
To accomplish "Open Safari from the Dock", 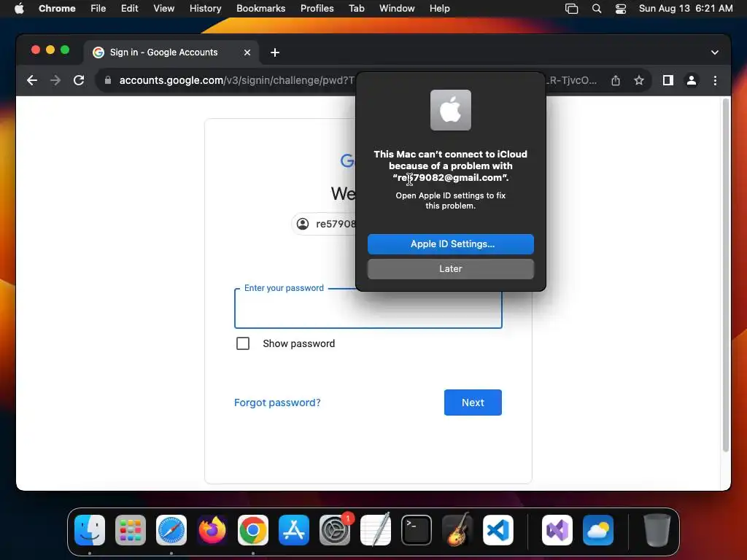I will pyautogui.click(x=171, y=530).
